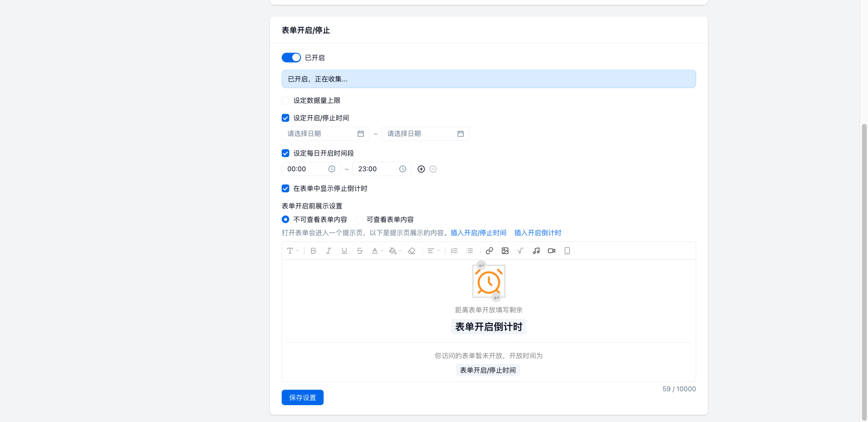Click the 插入开启倒计时 link

coord(538,233)
